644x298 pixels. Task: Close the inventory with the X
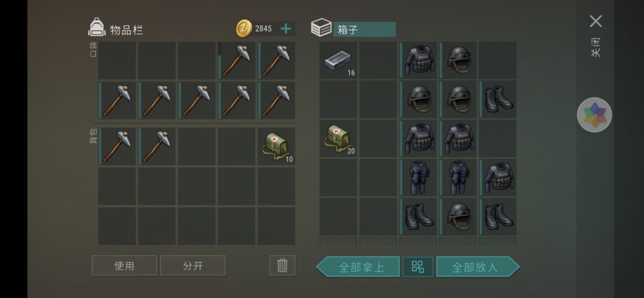pyautogui.click(x=596, y=21)
